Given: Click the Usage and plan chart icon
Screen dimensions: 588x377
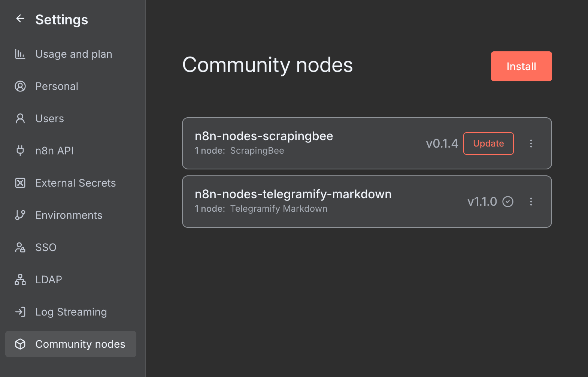Looking at the screenshot, I should (x=20, y=54).
